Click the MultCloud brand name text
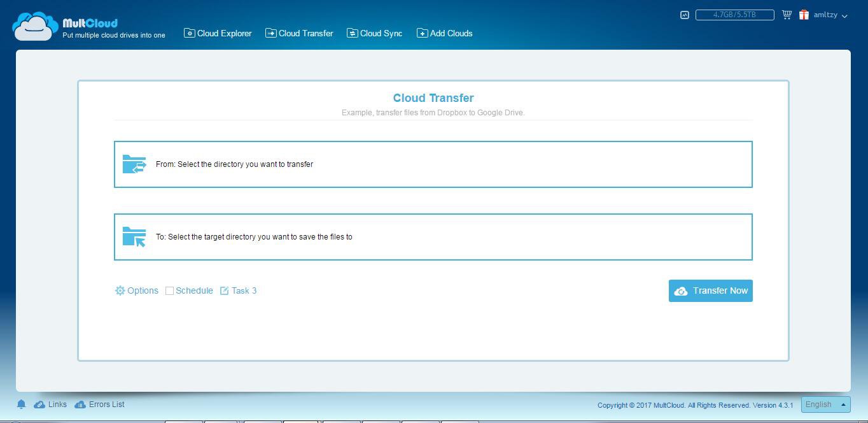 tap(90, 24)
